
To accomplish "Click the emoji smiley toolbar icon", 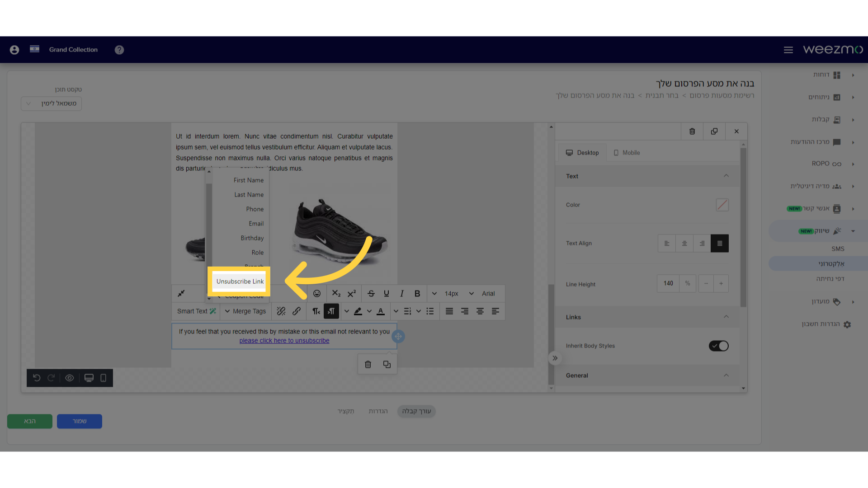I will click(x=317, y=294).
